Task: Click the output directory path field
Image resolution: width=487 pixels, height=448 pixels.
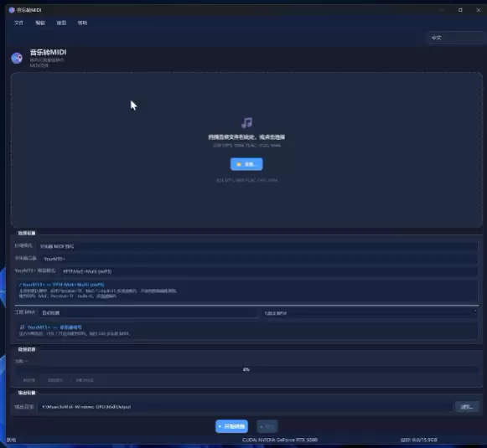Action: click(246, 407)
